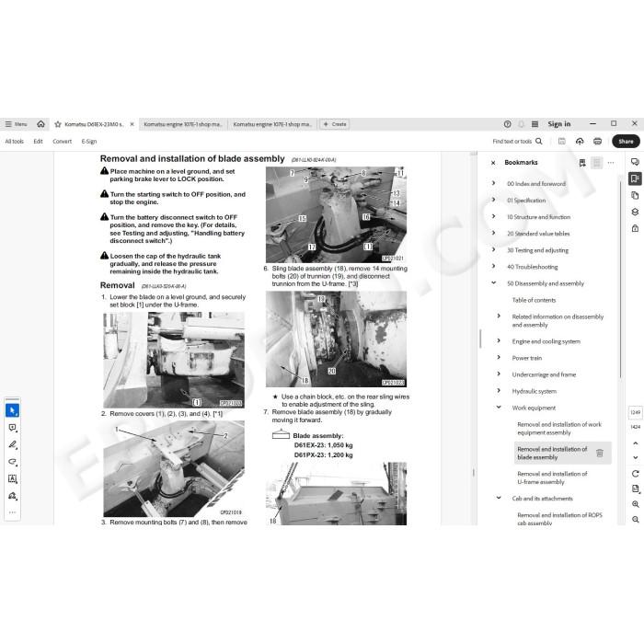Expand the 20 Standard value tables bookmark
The height and width of the screenshot is (644, 644).
coord(494,233)
